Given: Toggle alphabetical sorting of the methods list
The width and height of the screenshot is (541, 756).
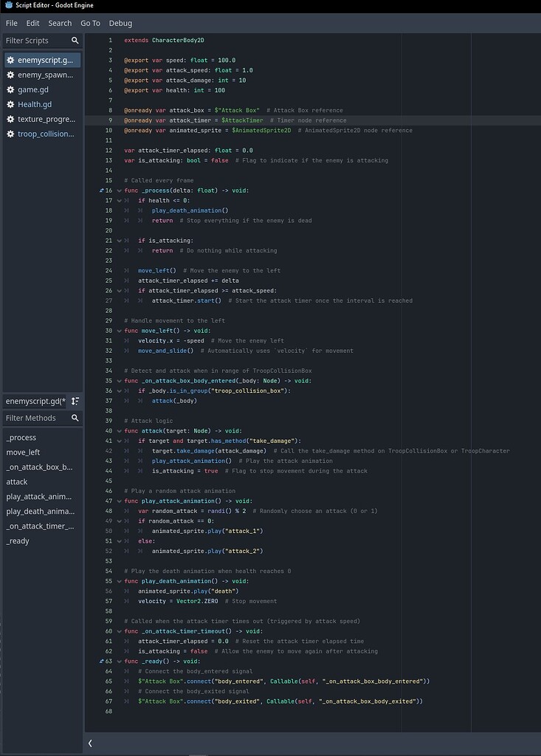Looking at the screenshot, I should (x=75, y=401).
